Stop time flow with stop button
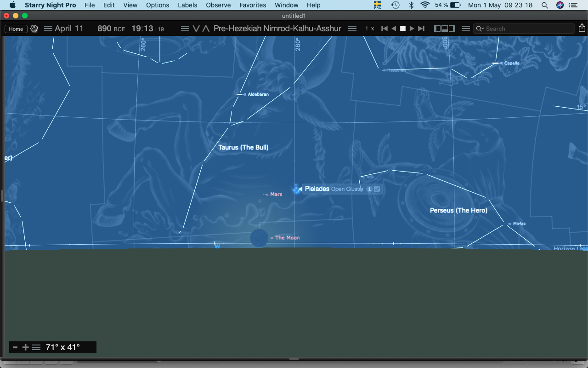Viewport: 588px width, 368px height. [x=403, y=29]
